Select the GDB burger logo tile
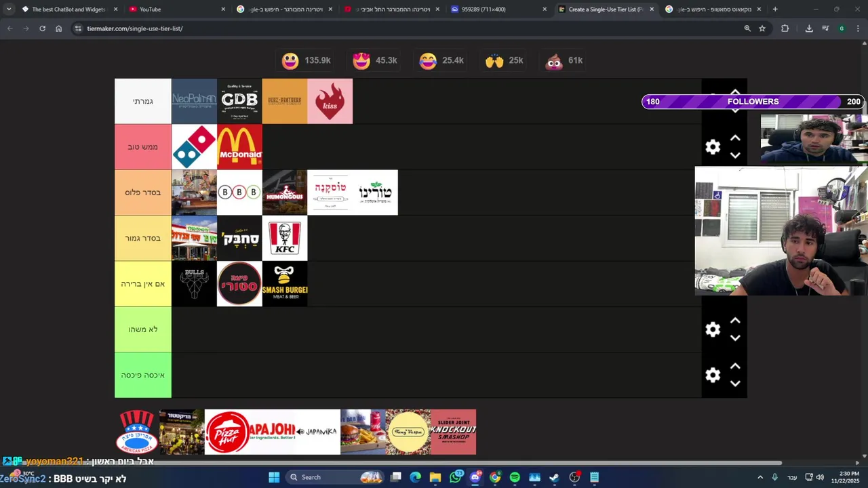 coord(239,101)
